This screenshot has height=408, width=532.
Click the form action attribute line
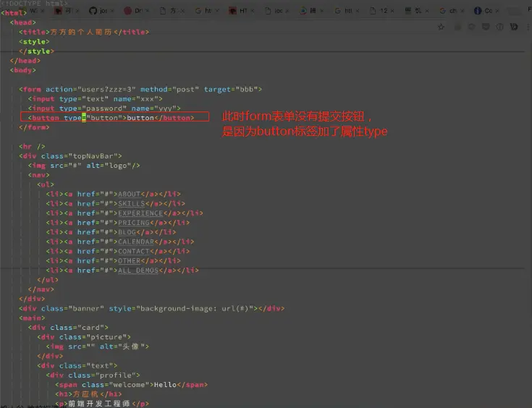point(140,89)
